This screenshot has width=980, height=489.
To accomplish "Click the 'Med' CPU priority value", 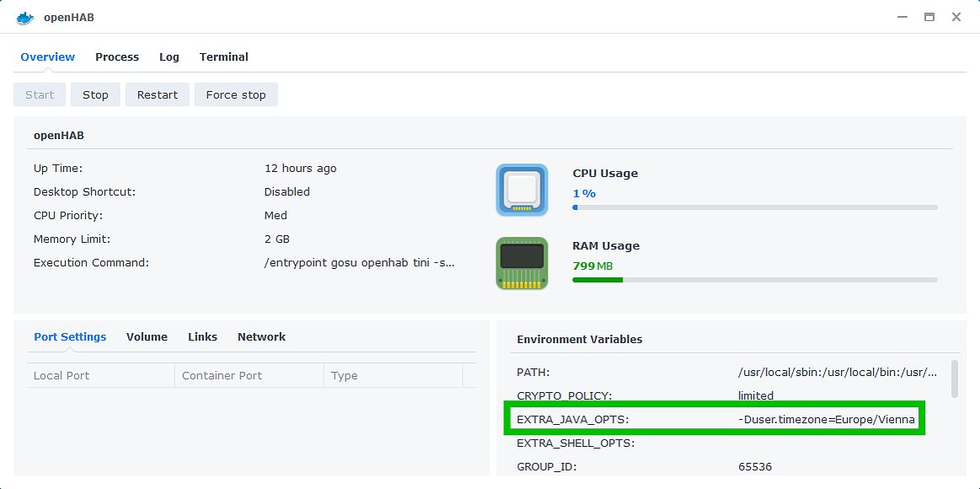I will click(276, 216).
